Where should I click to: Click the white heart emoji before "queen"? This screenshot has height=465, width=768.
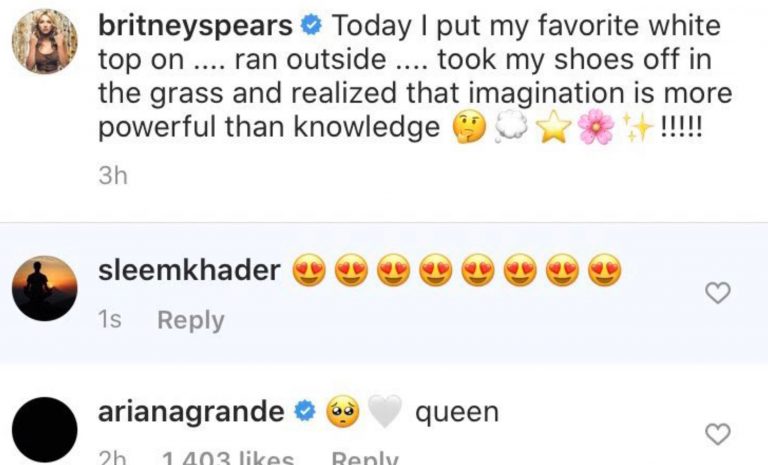click(386, 412)
